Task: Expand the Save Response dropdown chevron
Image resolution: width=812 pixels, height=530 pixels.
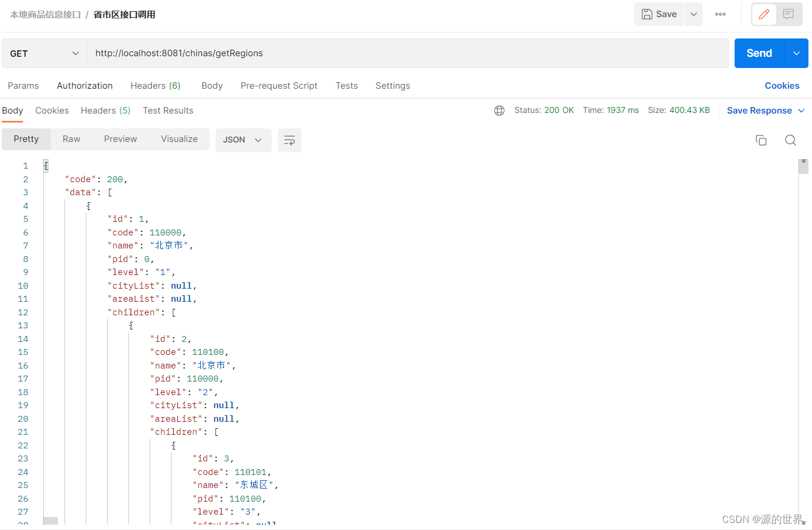Action: (x=801, y=111)
